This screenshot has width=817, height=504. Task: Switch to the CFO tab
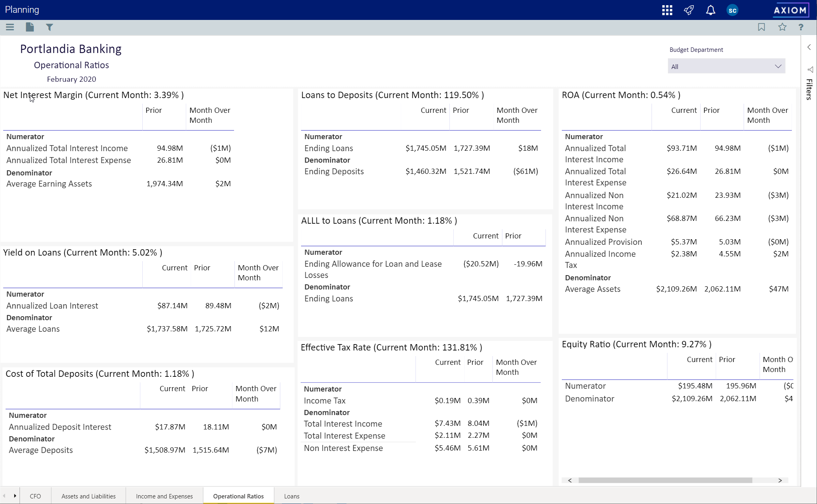point(35,496)
